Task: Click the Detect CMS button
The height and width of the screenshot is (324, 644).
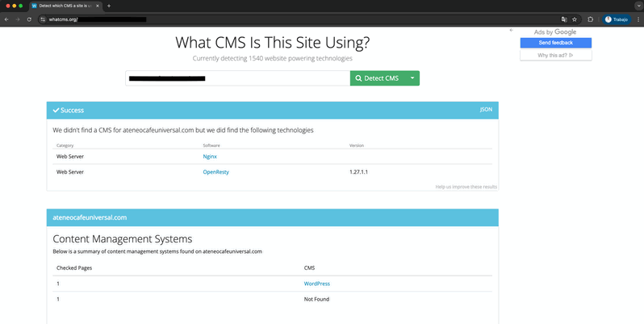Action: 378,78
